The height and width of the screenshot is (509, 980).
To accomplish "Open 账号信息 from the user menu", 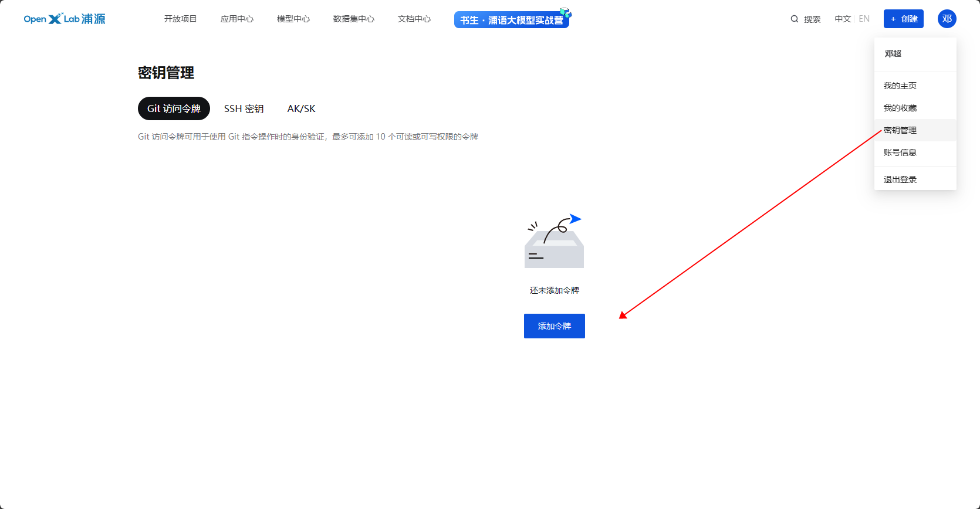I will [915, 152].
